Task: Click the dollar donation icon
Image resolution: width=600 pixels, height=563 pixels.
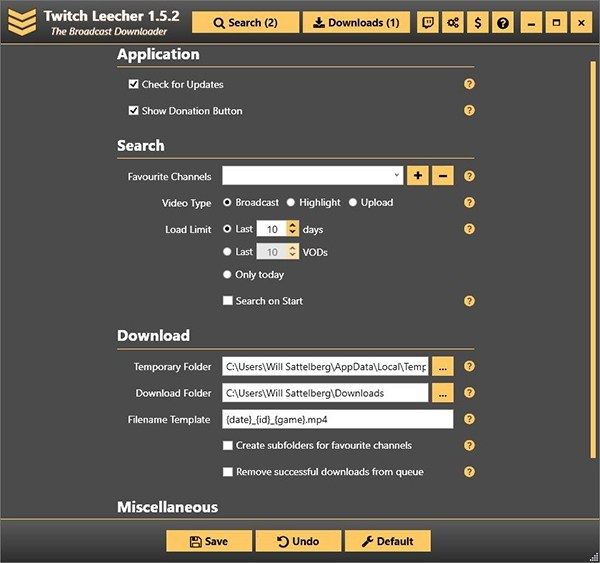Action: click(478, 23)
